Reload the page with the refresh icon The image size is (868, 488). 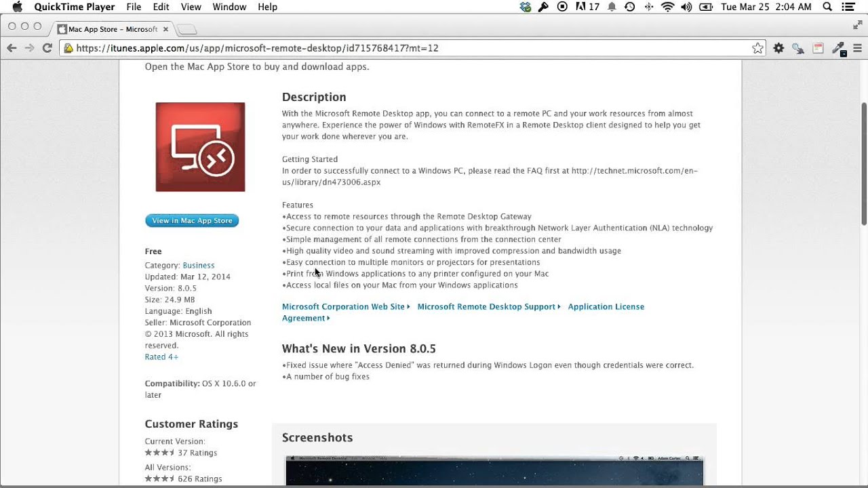pyautogui.click(x=47, y=48)
